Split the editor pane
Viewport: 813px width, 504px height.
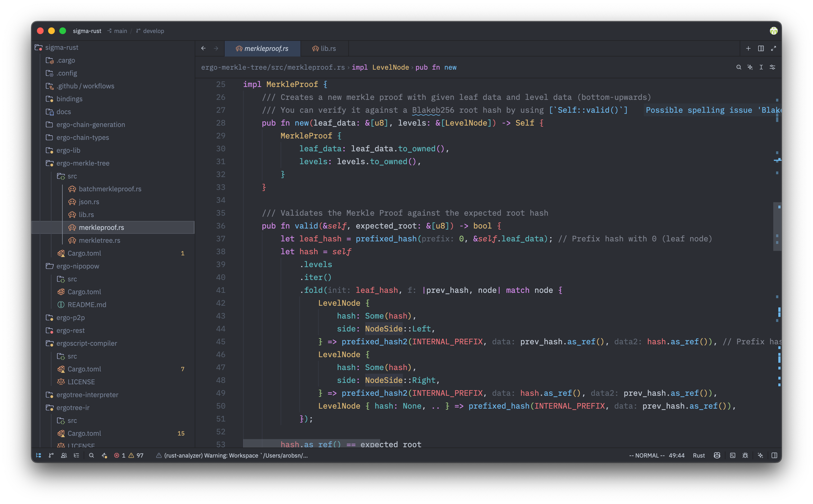coord(761,48)
